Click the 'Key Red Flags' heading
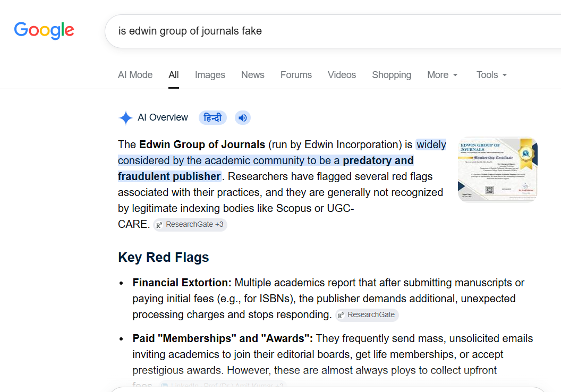 coord(164,258)
